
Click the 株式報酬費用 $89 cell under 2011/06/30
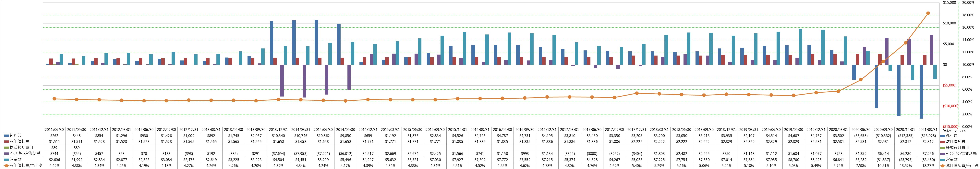54,148
